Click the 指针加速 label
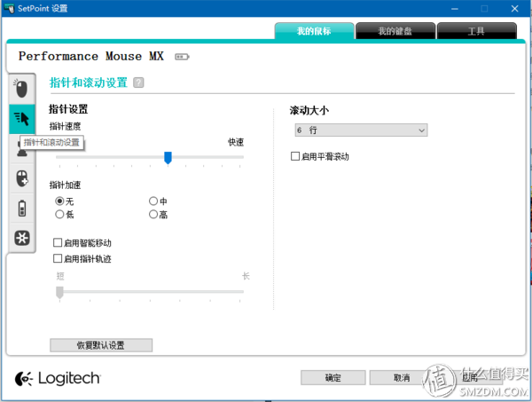The image size is (532, 402). tap(65, 185)
